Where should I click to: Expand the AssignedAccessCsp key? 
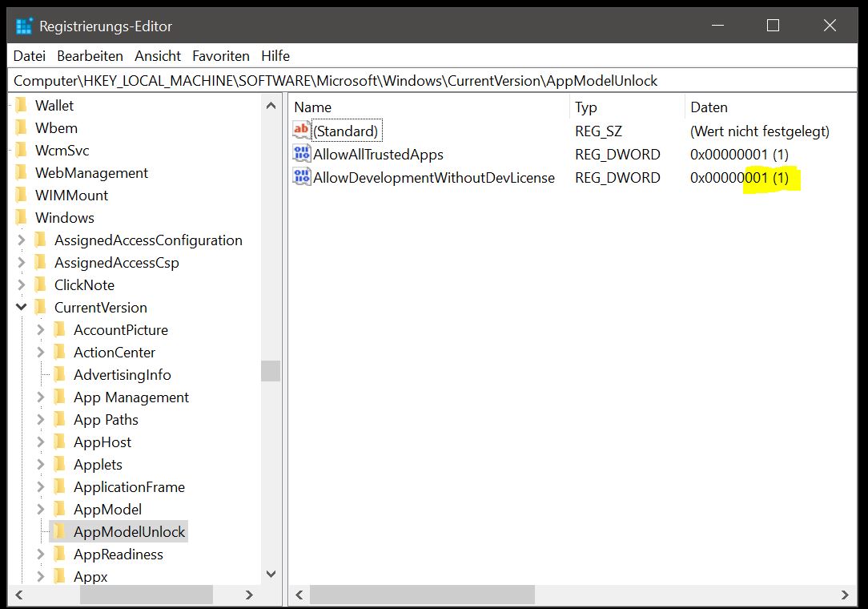[21, 263]
